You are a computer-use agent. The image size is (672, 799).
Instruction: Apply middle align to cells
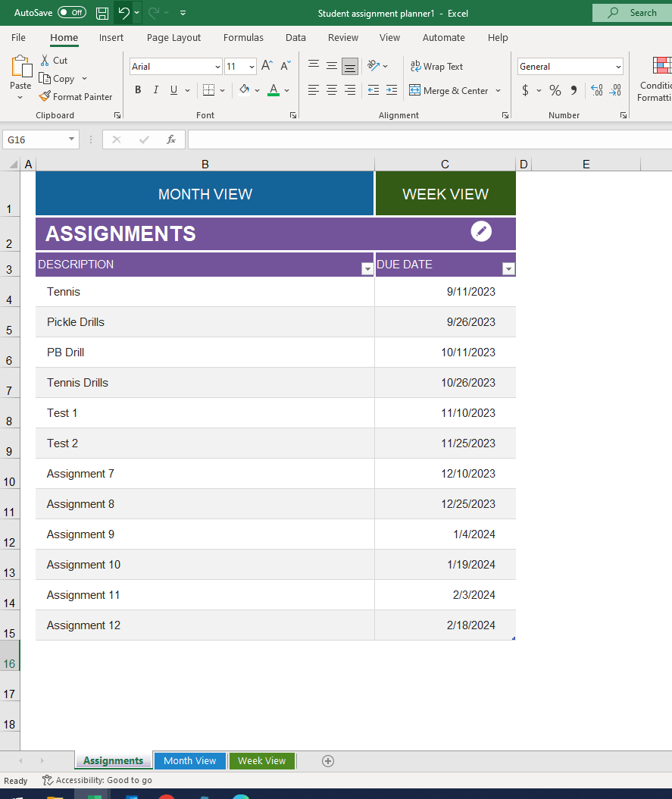coord(331,65)
